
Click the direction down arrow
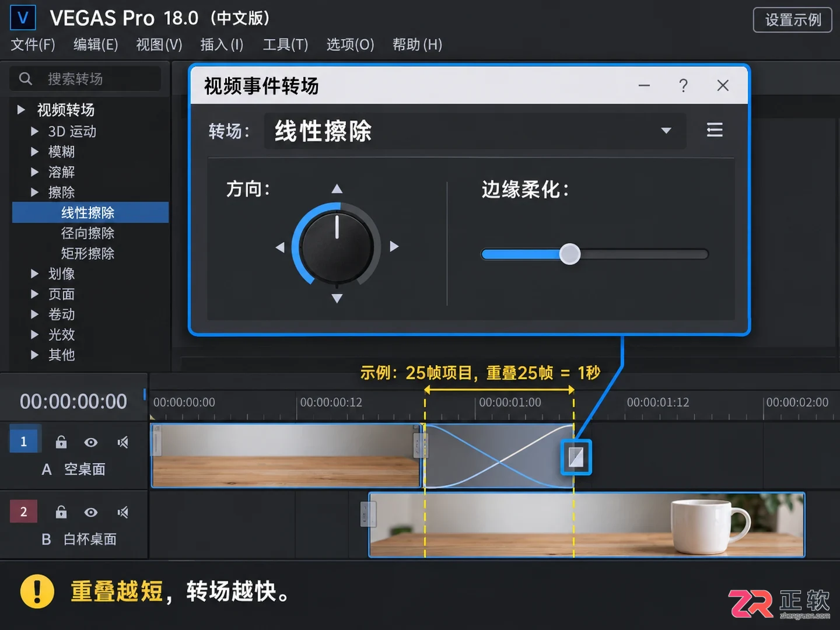click(337, 298)
